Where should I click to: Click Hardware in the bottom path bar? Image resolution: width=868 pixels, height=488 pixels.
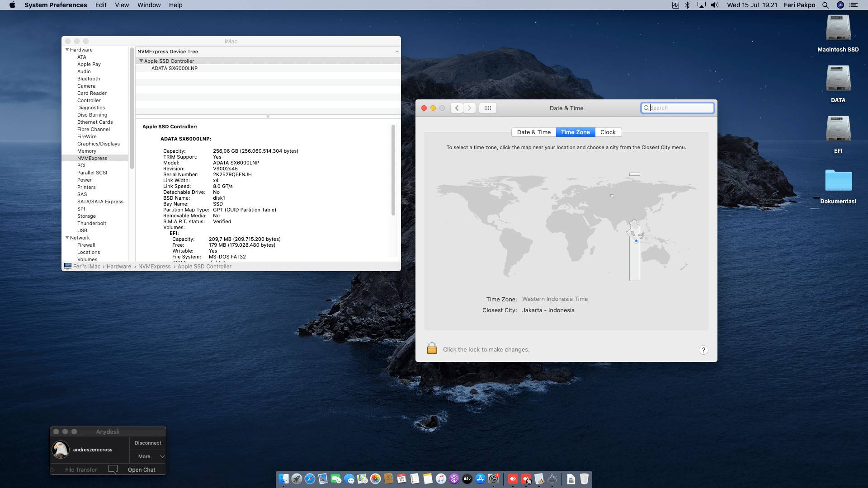118,267
